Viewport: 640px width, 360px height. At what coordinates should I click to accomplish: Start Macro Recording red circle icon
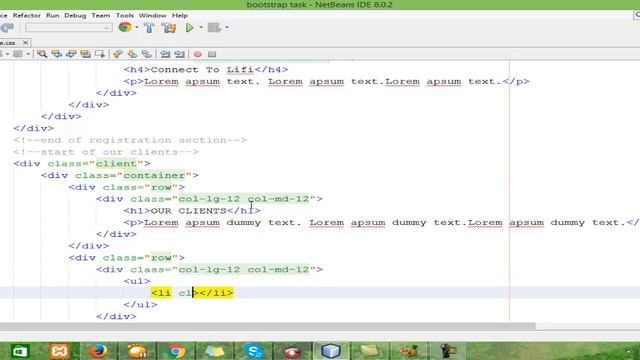tap(198, 54)
